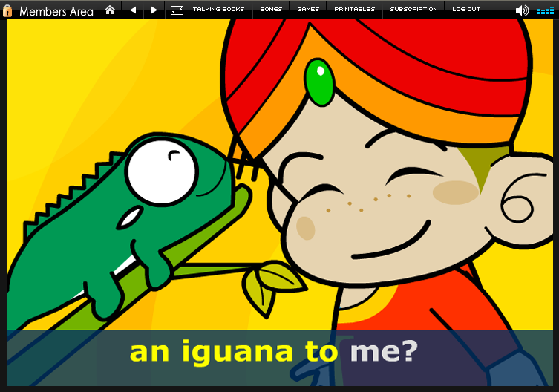Click Log Out
The image size is (559, 392).
tap(466, 10)
